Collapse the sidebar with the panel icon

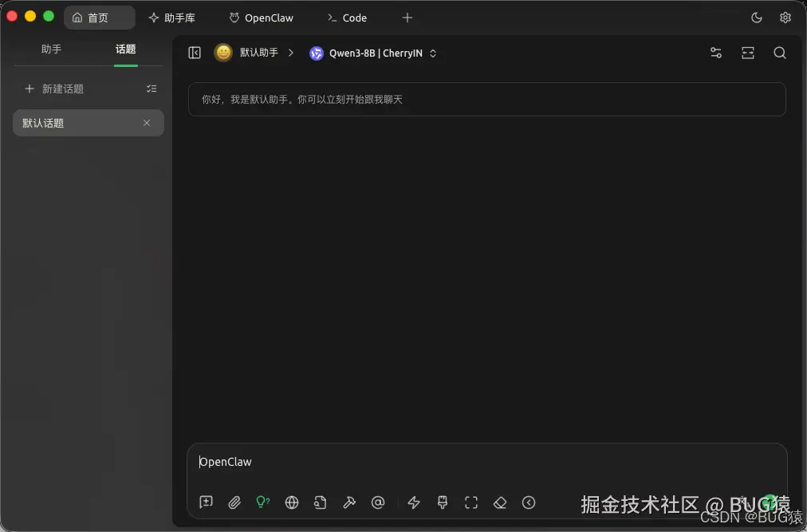194,53
